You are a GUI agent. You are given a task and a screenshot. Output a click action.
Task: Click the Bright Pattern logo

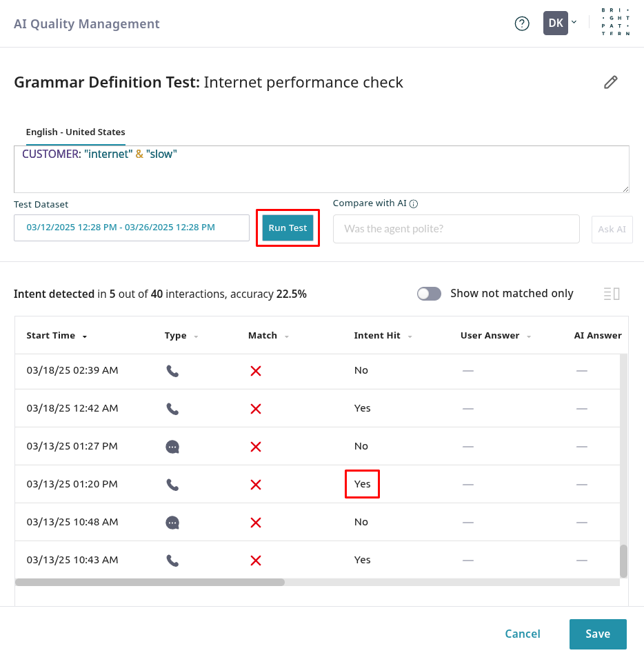pyautogui.click(x=610, y=23)
